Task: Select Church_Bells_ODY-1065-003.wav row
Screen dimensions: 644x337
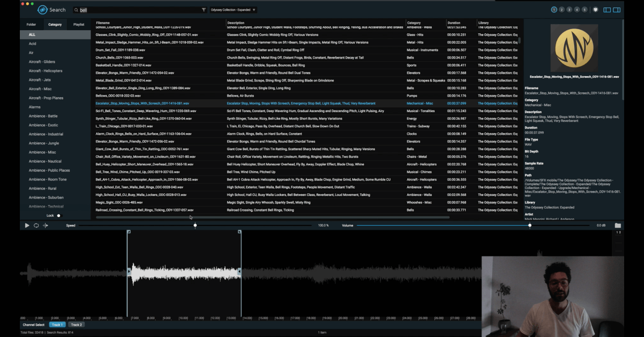Action: pos(307,57)
